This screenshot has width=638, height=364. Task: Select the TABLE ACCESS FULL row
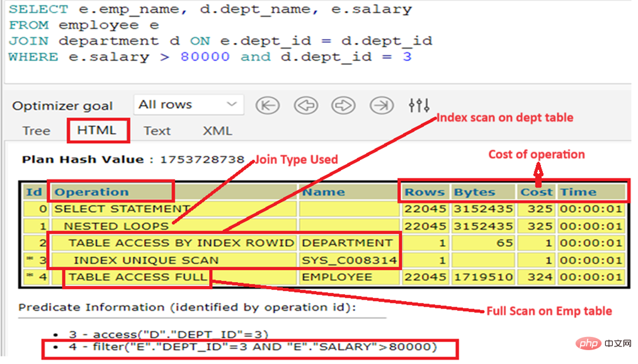[x=137, y=277]
